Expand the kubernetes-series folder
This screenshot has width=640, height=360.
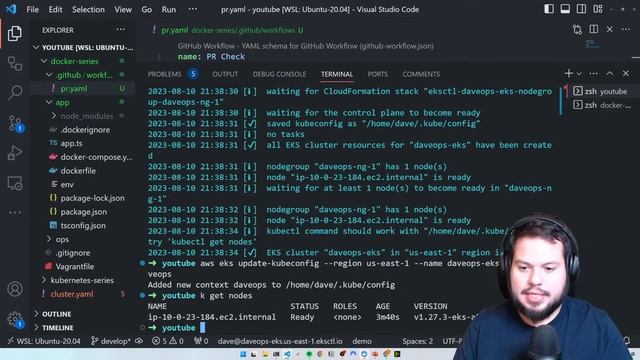[x=83, y=280]
